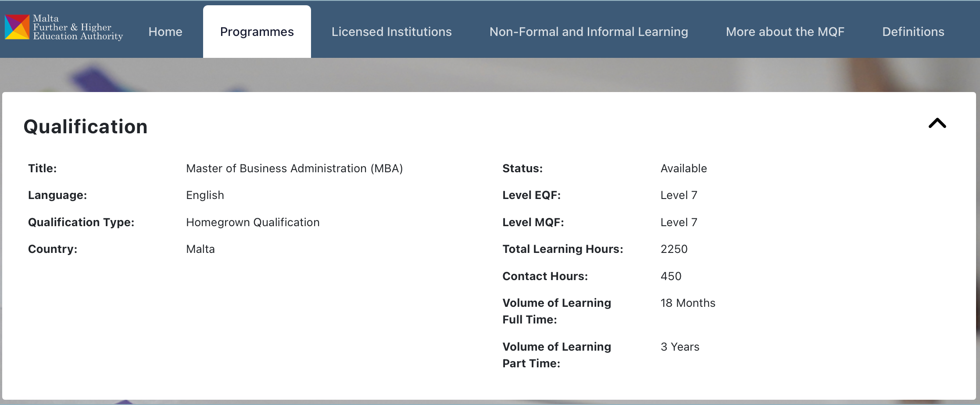This screenshot has height=405, width=980.
Task: Select the Programmes tab
Action: (257, 32)
